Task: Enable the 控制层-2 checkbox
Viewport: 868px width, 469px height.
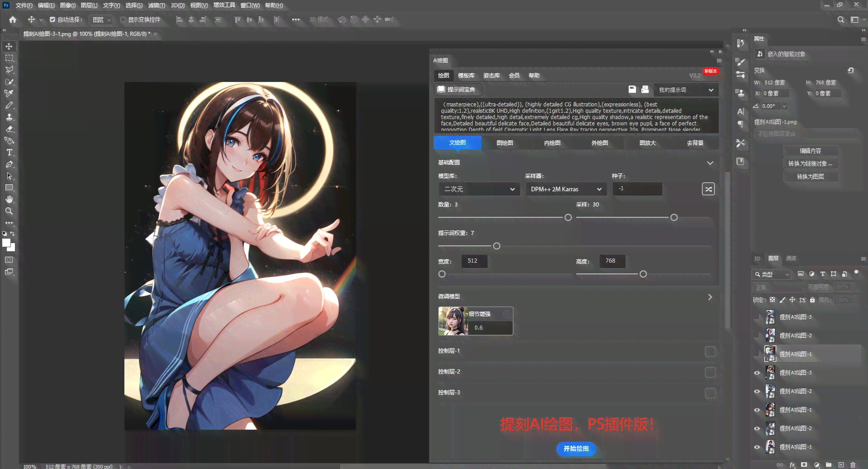Action: pos(710,372)
